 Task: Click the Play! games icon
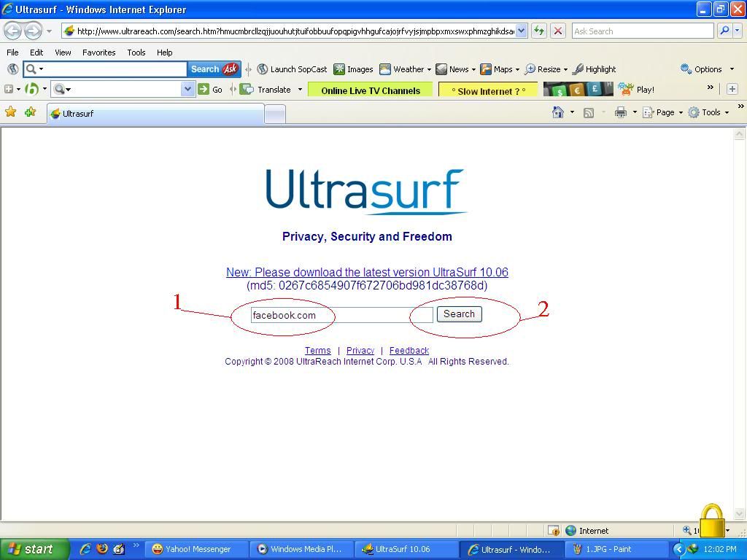pos(625,89)
